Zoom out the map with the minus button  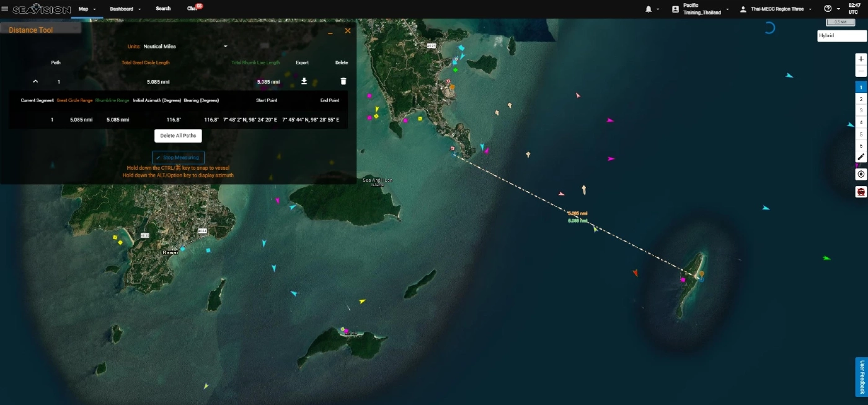click(861, 71)
